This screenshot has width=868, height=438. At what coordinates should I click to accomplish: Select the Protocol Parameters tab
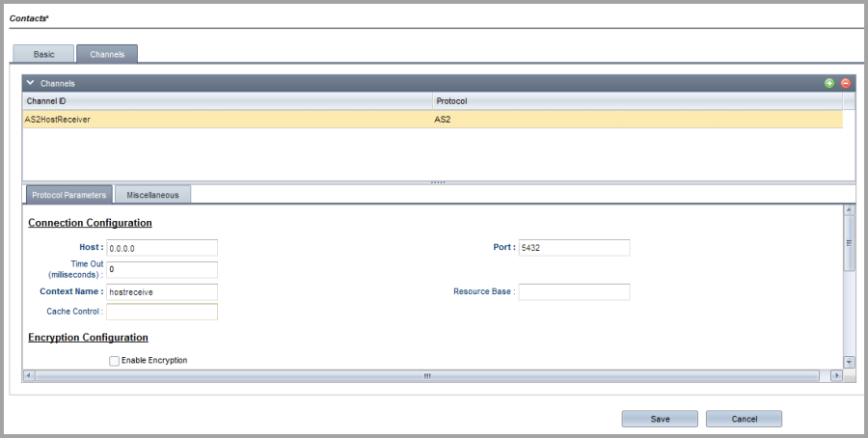click(x=69, y=195)
